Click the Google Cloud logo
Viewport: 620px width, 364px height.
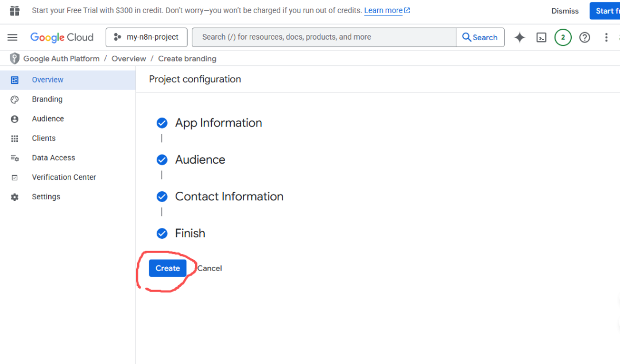coord(62,37)
